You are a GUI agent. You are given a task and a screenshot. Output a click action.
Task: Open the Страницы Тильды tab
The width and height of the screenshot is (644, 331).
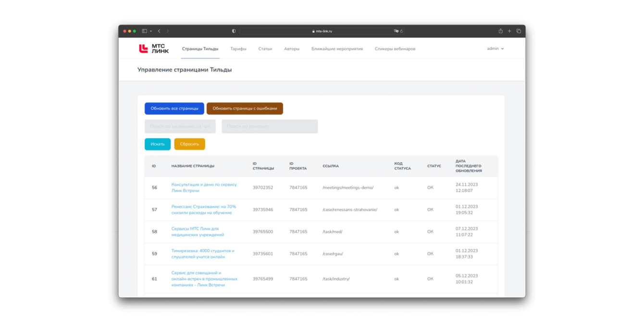200,49
